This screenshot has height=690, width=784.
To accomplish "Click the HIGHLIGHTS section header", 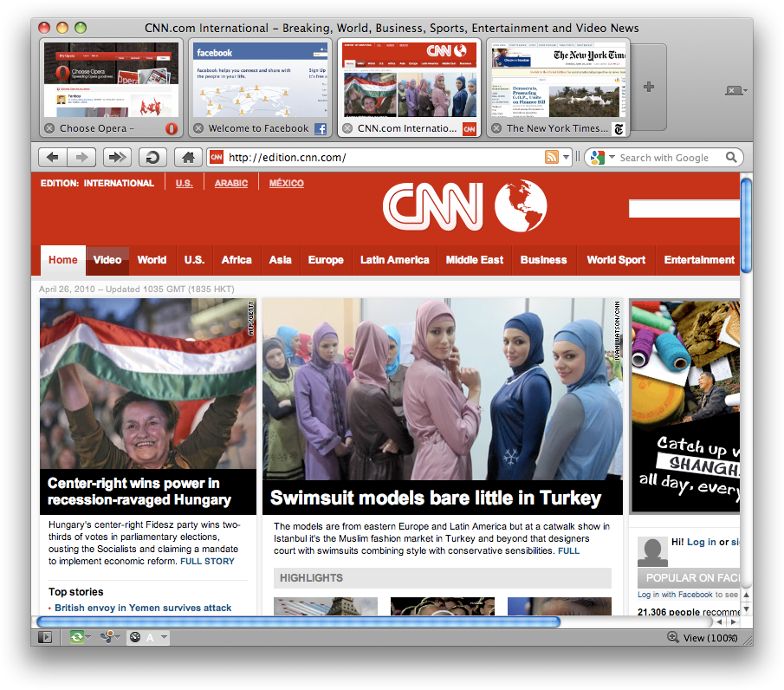I will (443, 578).
